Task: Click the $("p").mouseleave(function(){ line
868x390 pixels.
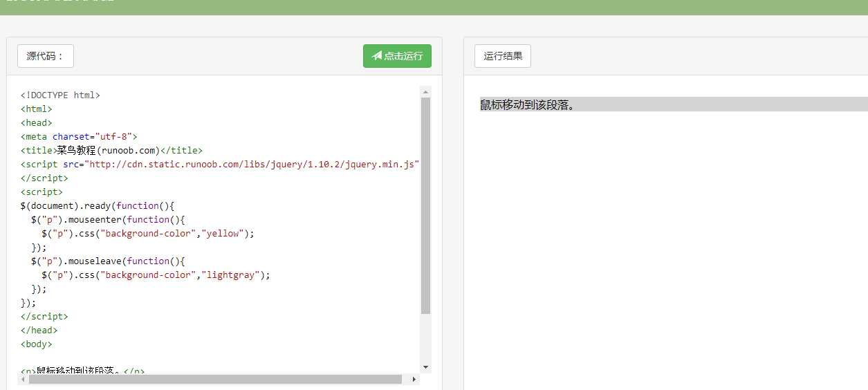Action: pos(108,261)
